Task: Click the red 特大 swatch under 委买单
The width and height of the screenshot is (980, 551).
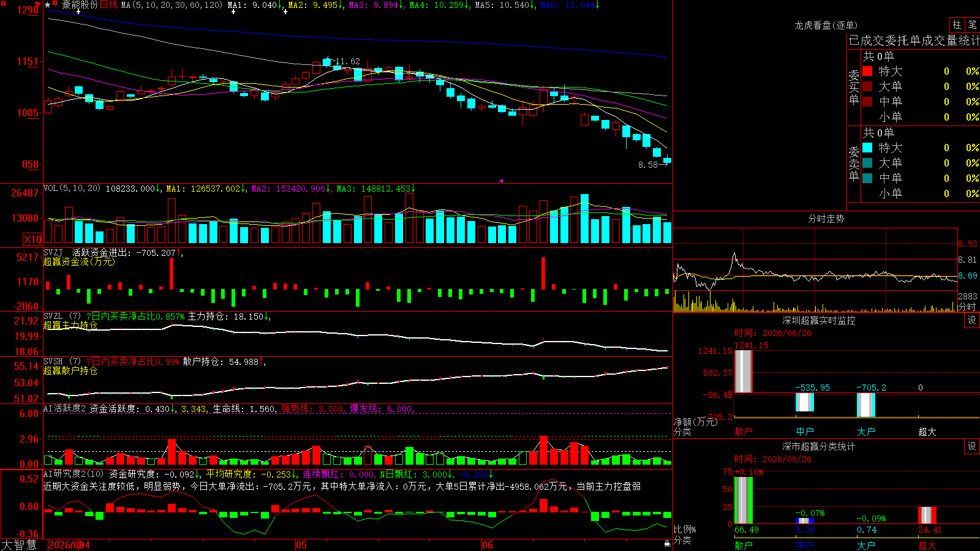Action: [867, 71]
